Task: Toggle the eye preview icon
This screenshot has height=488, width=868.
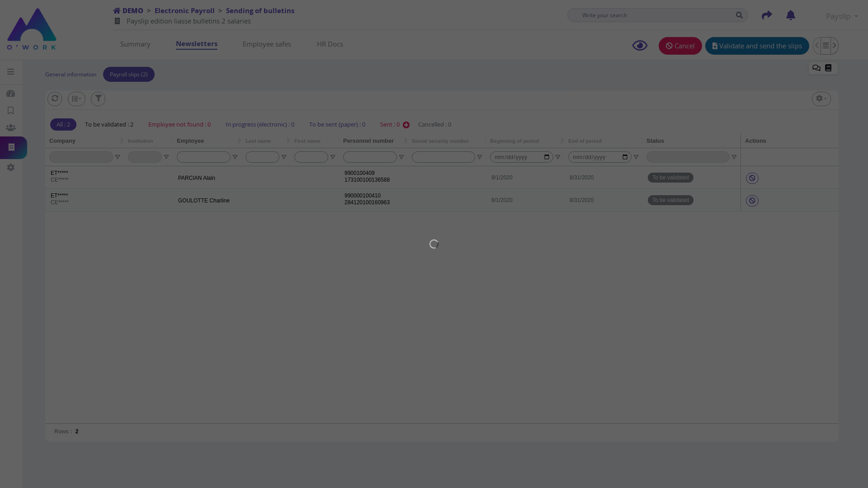Action: [640, 46]
